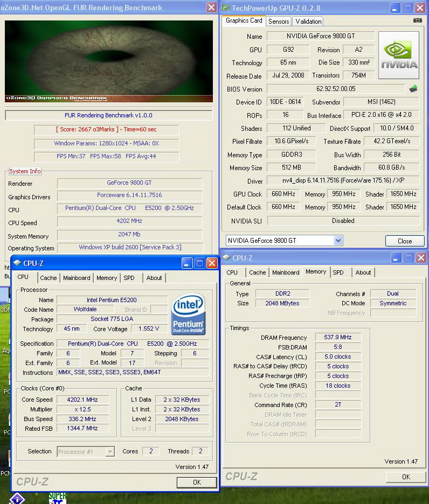Screen dimensions: 429x504
Task: Click the Bus Interface PCI-E 2.0 x16 field
Action: [x=382, y=115]
